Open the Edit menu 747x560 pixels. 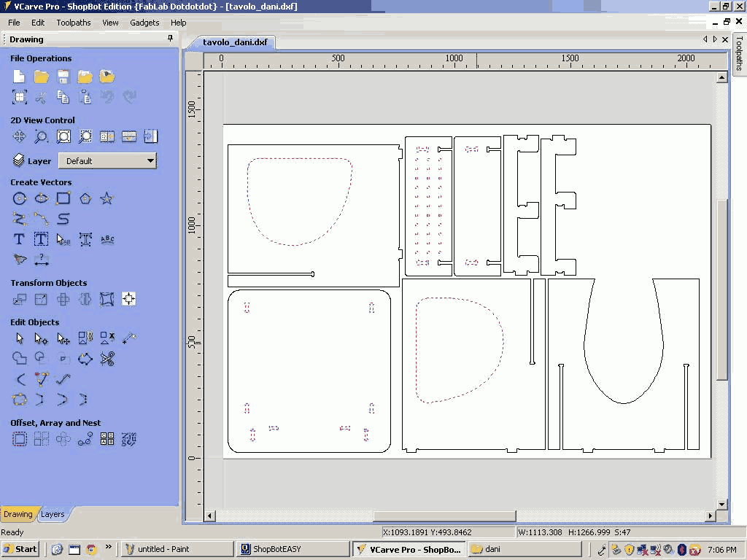(38, 23)
